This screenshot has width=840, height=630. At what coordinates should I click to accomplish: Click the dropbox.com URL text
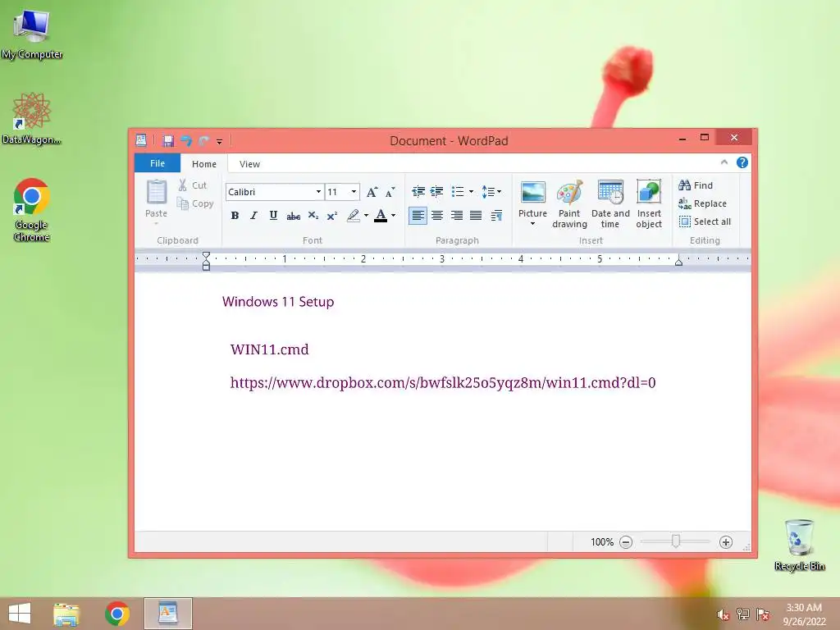pyautogui.click(x=443, y=382)
